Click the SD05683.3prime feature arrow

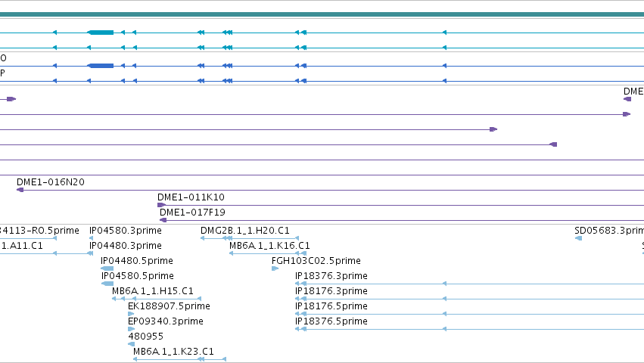[x=578, y=238]
